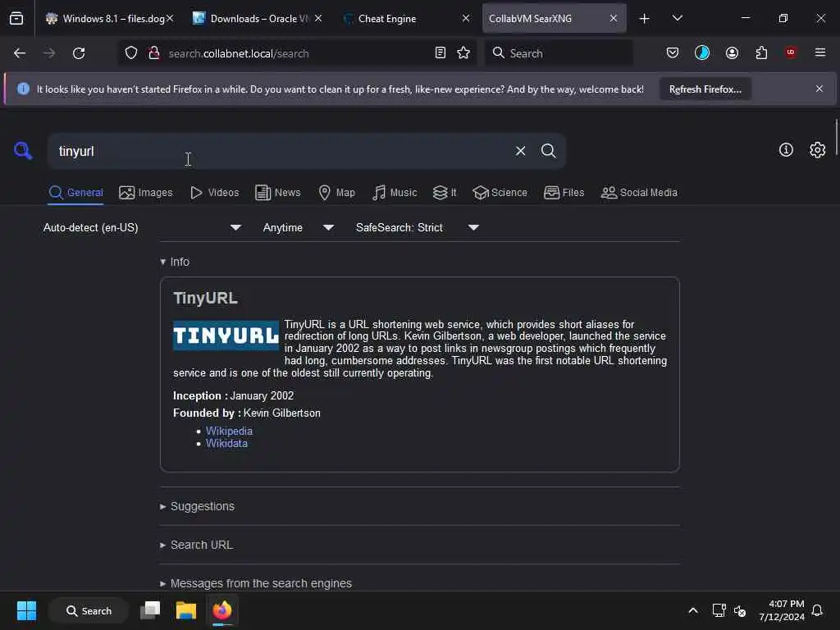Switch to the Music category

click(x=395, y=193)
